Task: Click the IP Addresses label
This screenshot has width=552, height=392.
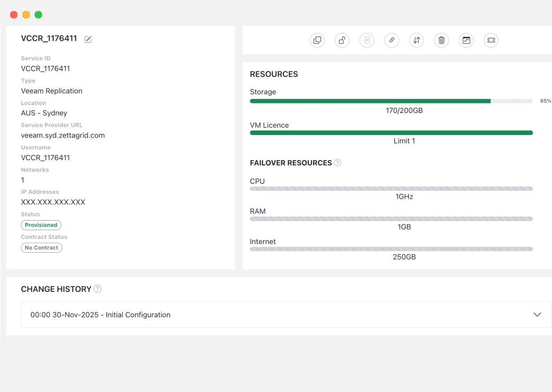Action: [40, 192]
